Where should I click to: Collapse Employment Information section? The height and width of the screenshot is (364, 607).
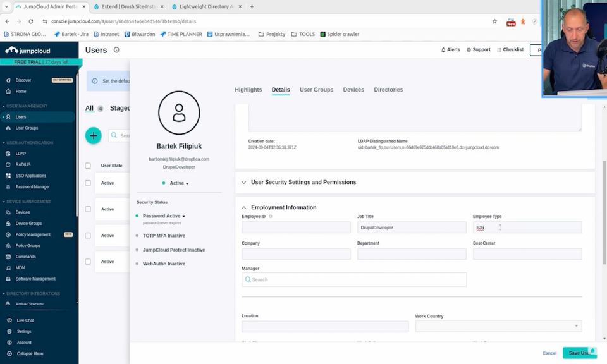[x=283, y=207]
